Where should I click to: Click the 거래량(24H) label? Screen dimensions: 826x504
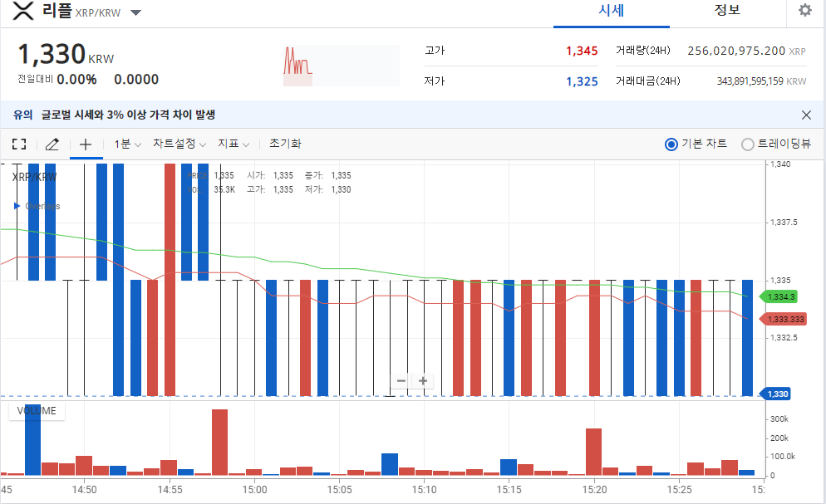(x=642, y=51)
